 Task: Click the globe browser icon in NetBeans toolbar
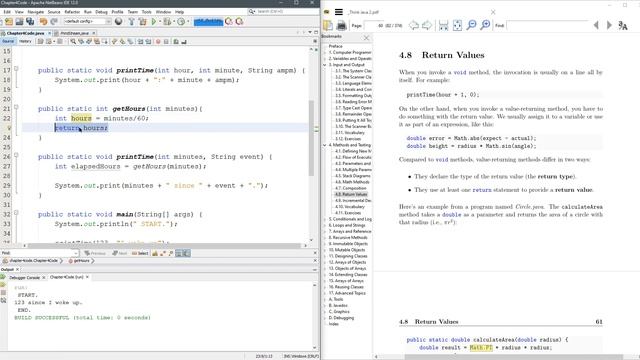(118, 21)
